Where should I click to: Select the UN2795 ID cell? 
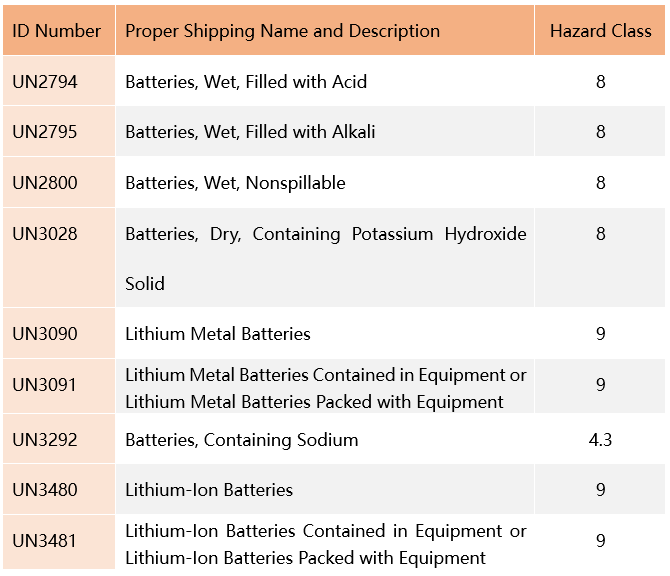[45, 132]
